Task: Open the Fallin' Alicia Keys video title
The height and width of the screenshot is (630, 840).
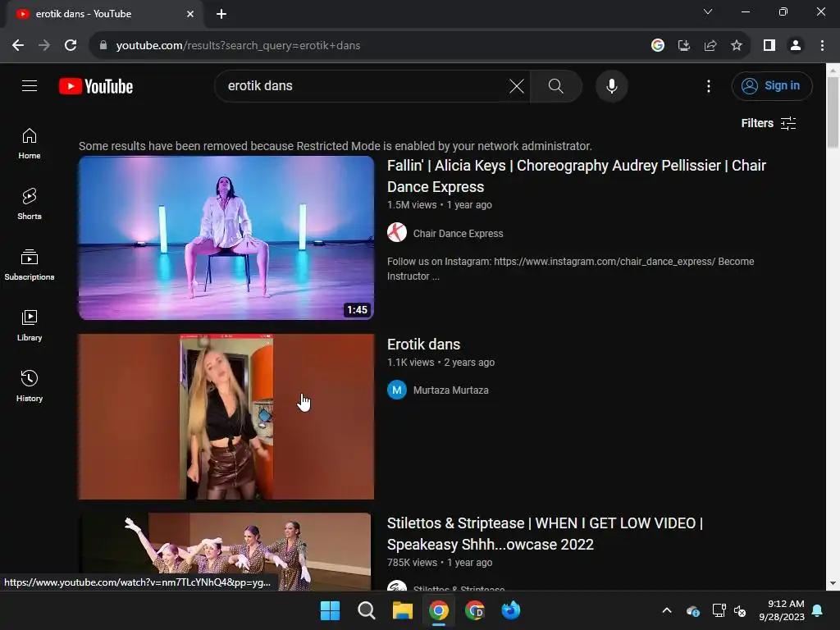Action: 577,176
